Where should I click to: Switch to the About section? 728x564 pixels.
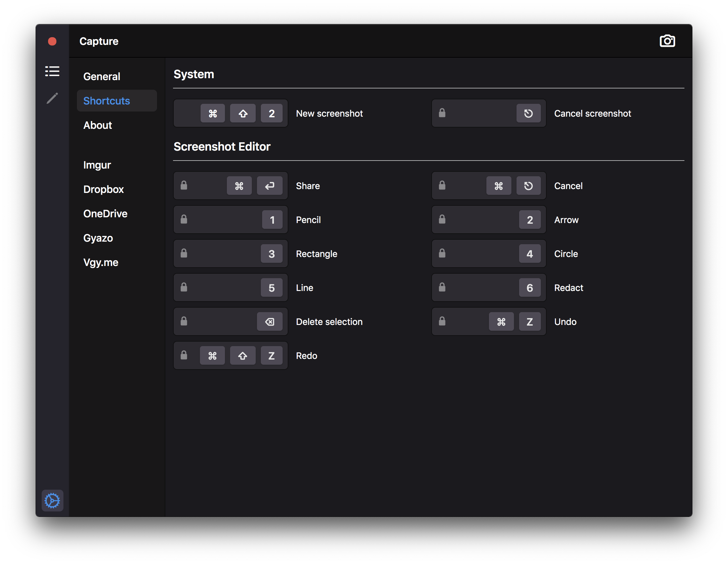point(98,125)
